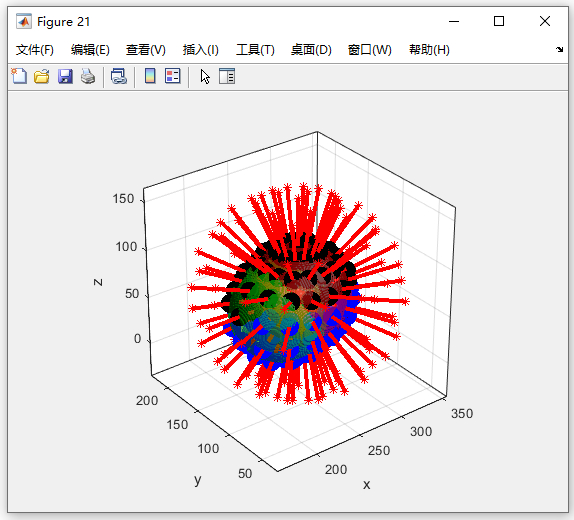Open the 桌面(D) menu
Viewport: 574px width, 520px height.
pyautogui.click(x=311, y=49)
